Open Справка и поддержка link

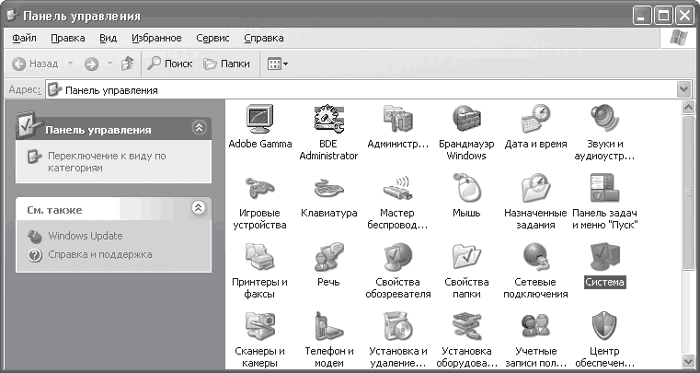(100, 255)
